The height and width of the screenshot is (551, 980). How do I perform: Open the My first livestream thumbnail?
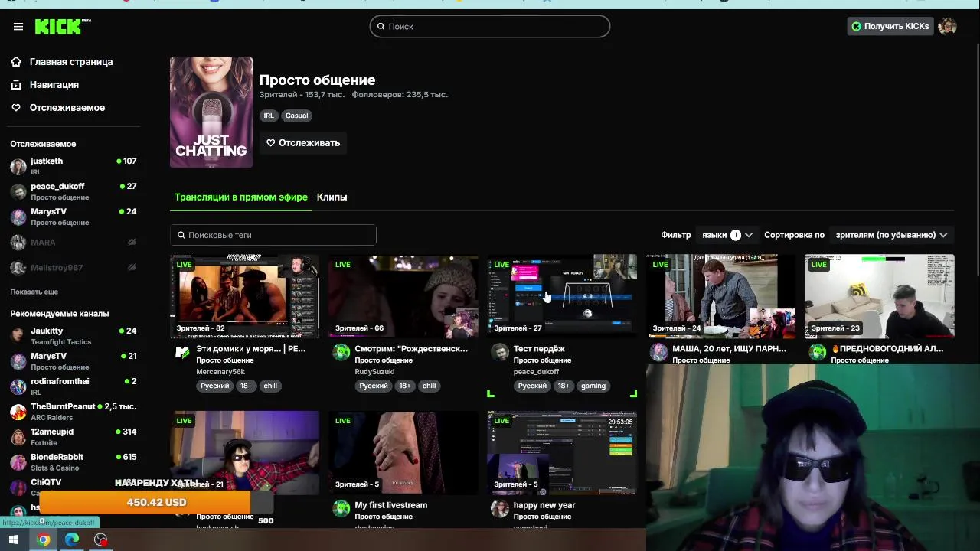coord(403,453)
